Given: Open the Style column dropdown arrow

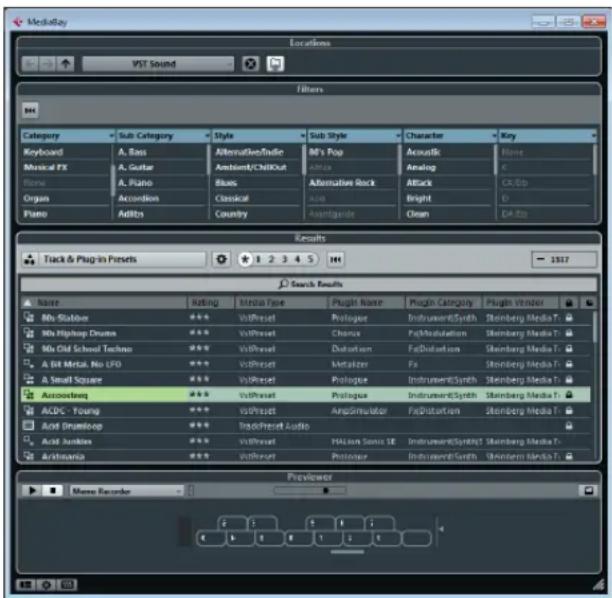Looking at the screenshot, I should [303, 136].
